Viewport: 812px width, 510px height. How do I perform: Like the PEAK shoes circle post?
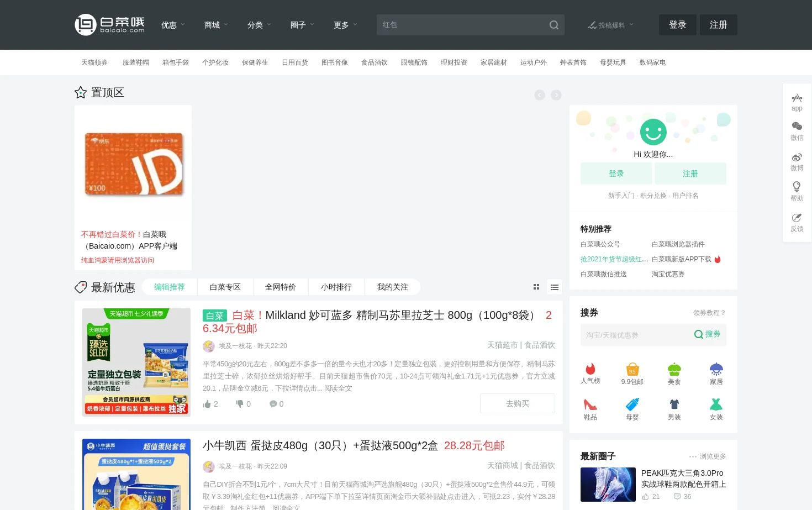click(651, 497)
